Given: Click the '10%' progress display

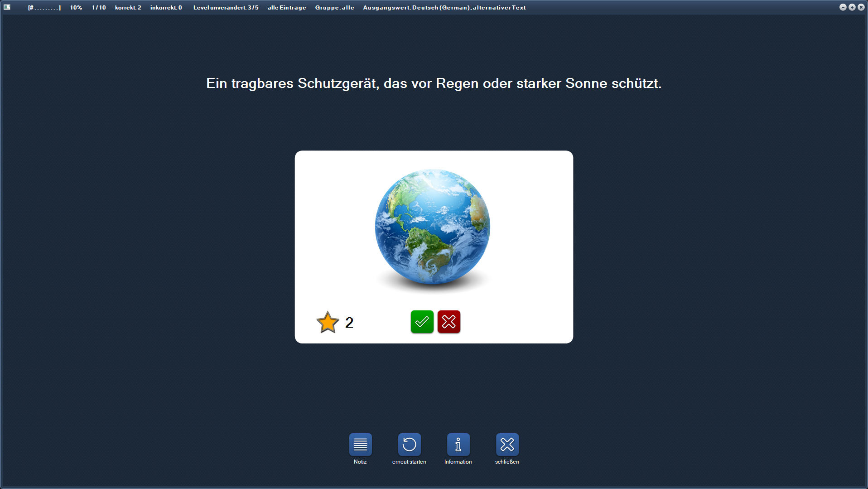Looking at the screenshot, I should (76, 7).
